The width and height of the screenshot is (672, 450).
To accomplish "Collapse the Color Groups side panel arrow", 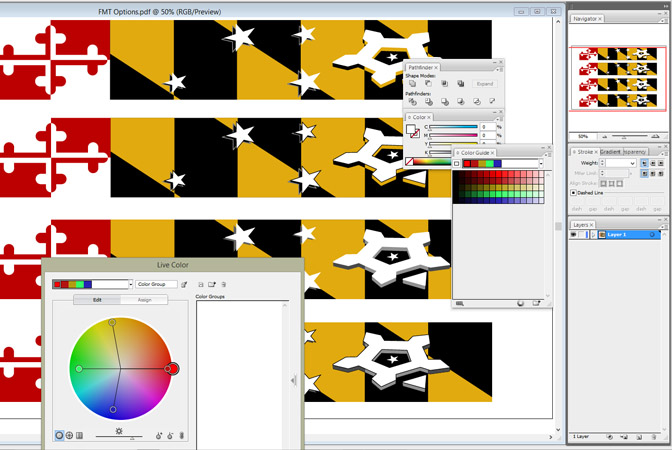I will pyautogui.click(x=293, y=380).
